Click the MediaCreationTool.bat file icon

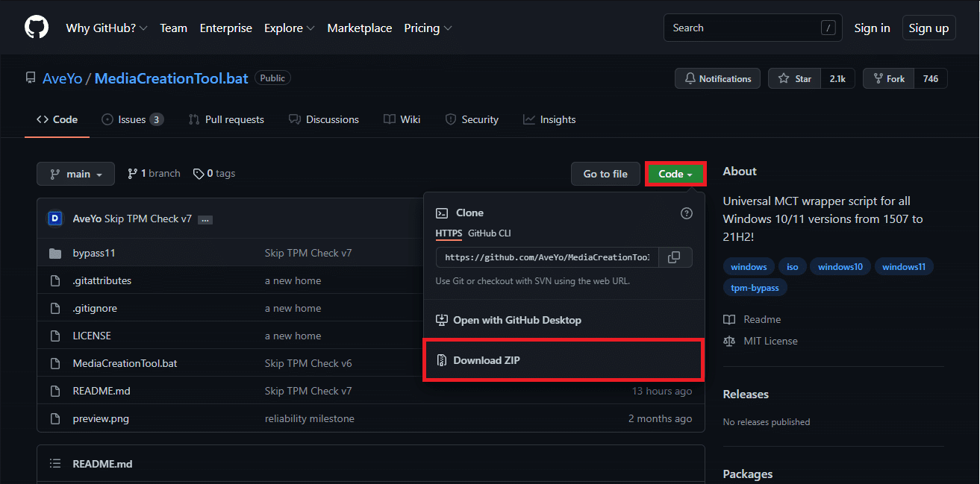[x=54, y=363]
